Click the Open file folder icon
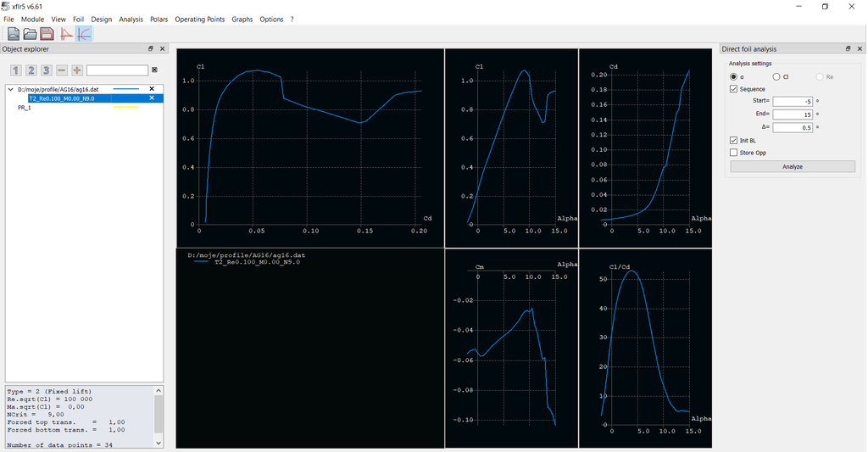Screen dimensions: 868x452 click(x=30, y=34)
